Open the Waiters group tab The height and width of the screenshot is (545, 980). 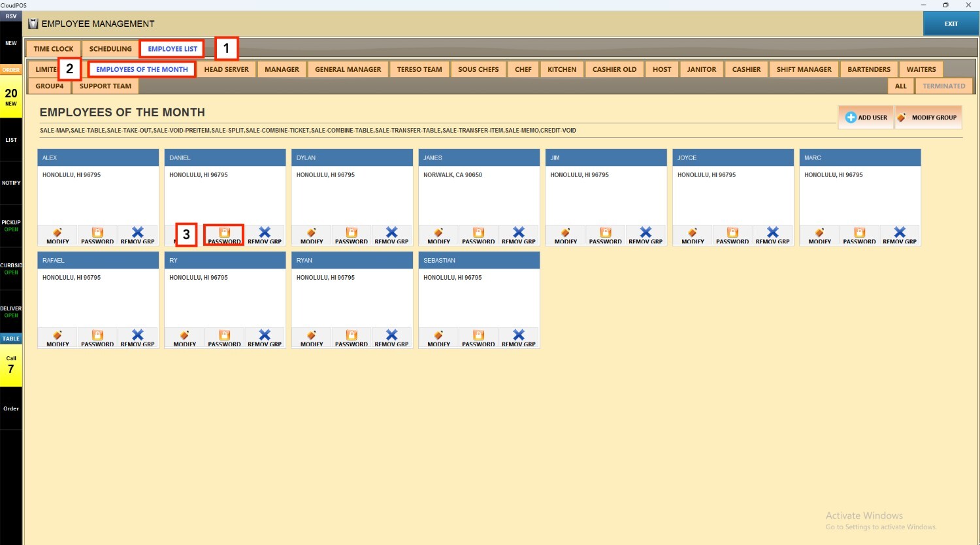(921, 69)
